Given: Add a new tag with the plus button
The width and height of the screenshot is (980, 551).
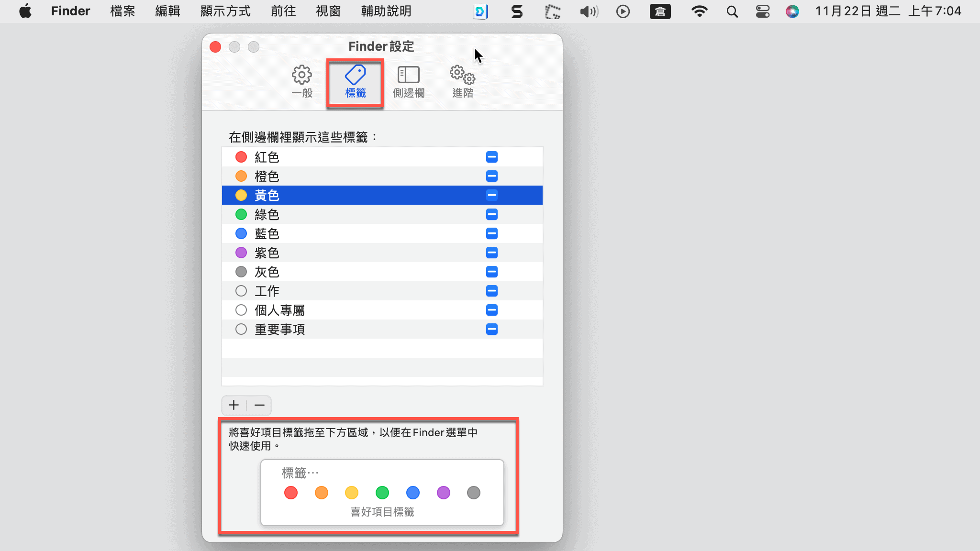Looking at the screenshot, I should 234,405.
